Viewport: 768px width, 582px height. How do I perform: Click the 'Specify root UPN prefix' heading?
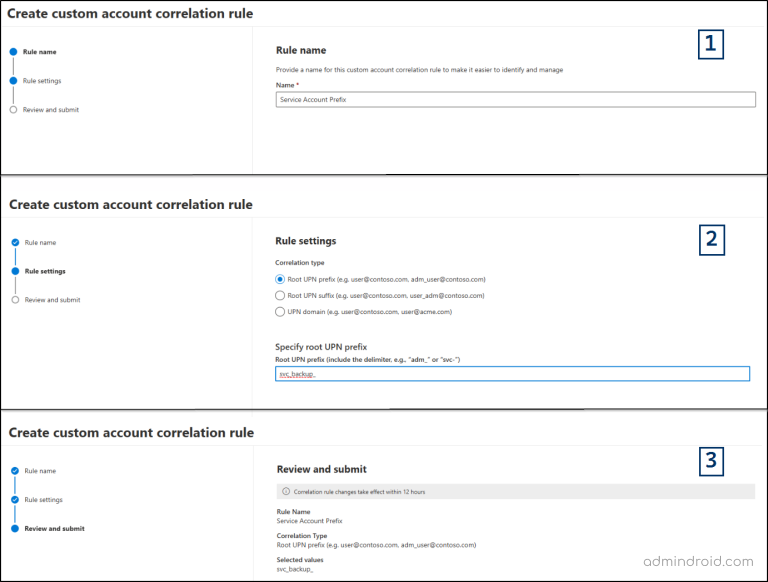click(x=321, y=347)
